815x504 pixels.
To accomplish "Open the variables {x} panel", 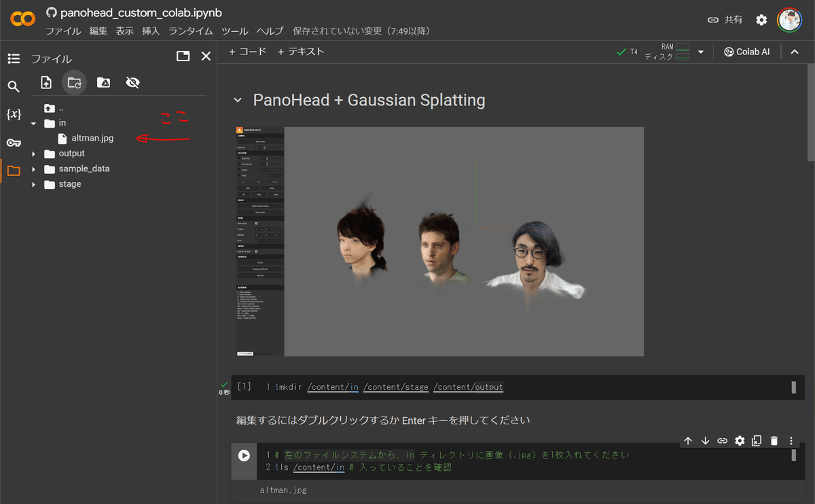I will 14,115.
